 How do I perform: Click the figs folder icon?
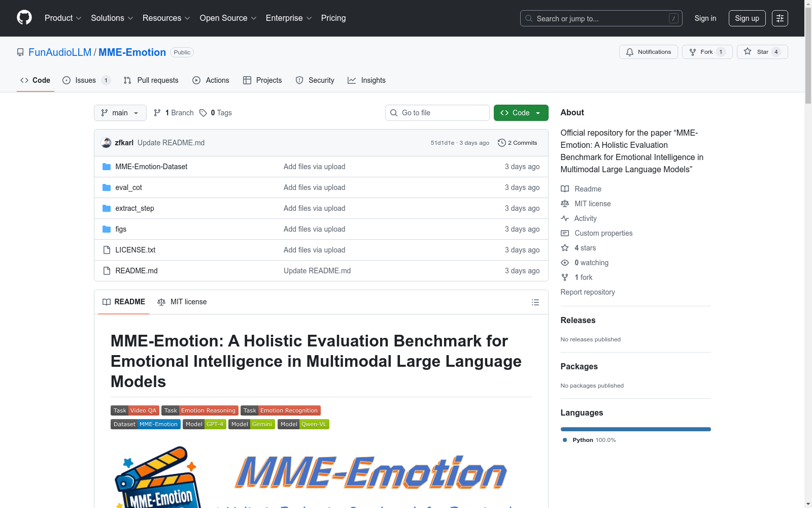tap(107, 229)
